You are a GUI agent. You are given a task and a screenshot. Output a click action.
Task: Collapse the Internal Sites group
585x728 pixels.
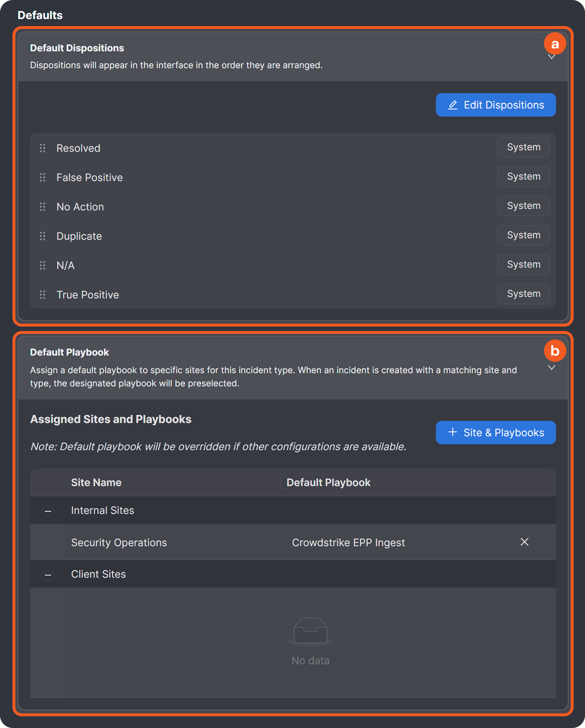click(x=48, y=511)
